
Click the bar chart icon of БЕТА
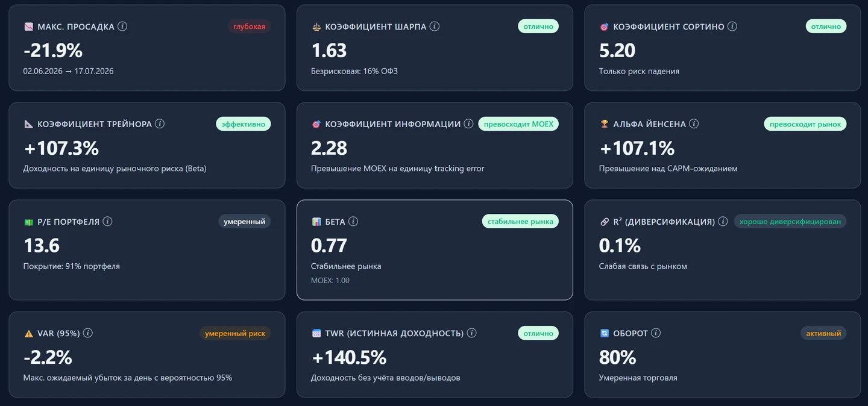[x=316, y=222]
